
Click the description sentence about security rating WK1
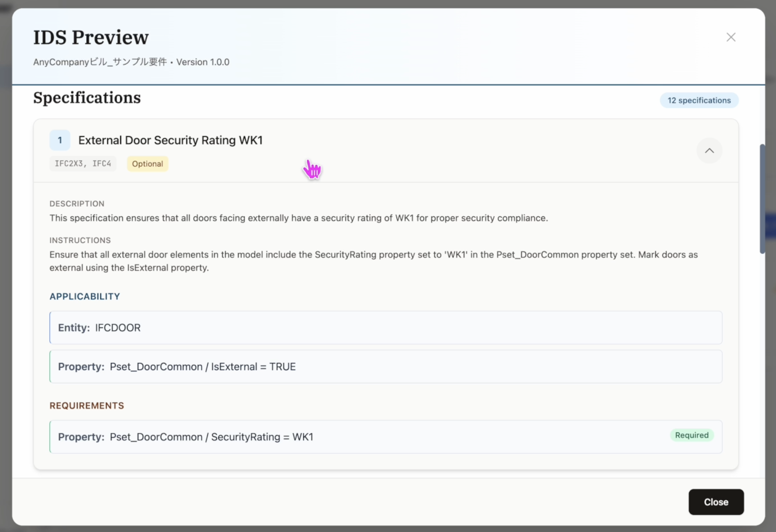tap(299, 218)
